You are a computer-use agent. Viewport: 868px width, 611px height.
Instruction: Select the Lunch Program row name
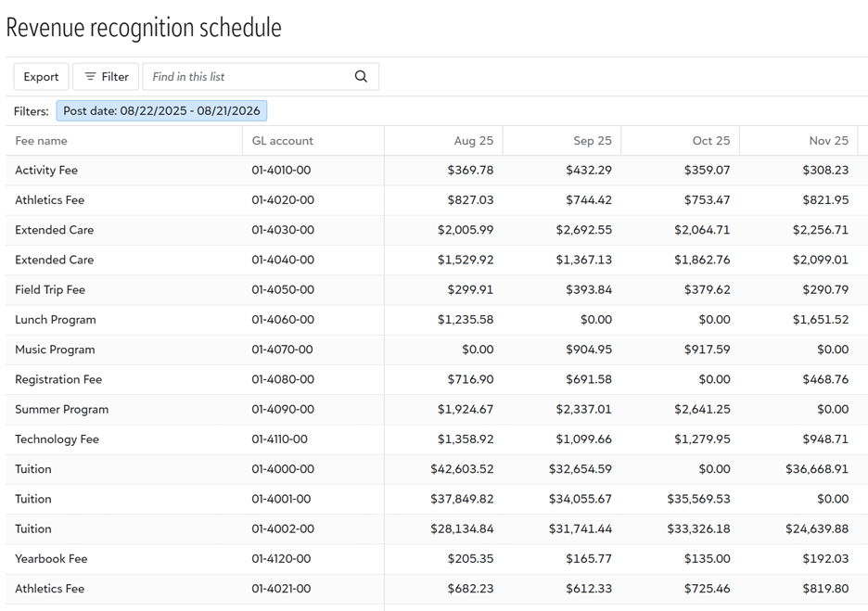[56, 319]
